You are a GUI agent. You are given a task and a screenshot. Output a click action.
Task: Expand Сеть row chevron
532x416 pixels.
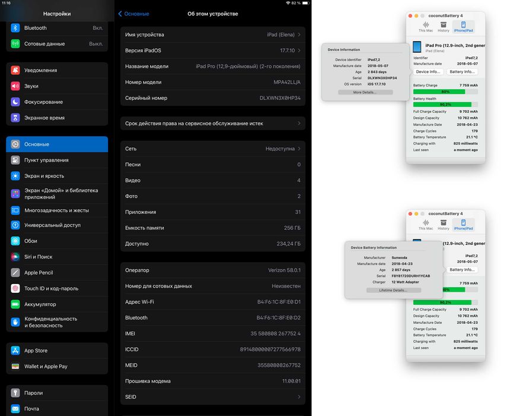pos(299,149)
